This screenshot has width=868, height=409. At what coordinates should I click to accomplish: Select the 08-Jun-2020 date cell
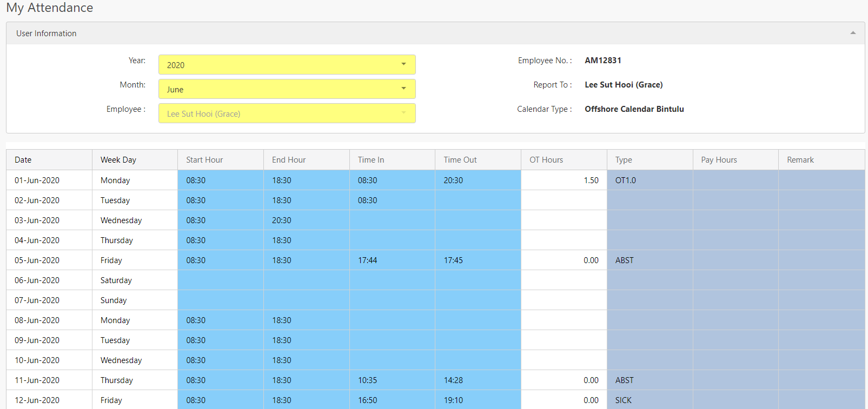click(49, 320)
